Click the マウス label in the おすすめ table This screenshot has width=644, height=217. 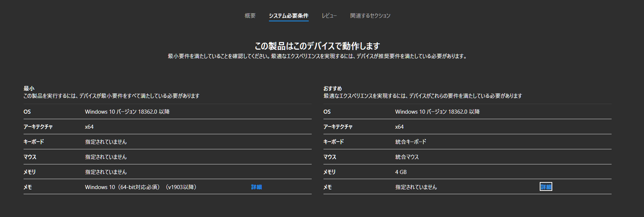coord(330,157)
